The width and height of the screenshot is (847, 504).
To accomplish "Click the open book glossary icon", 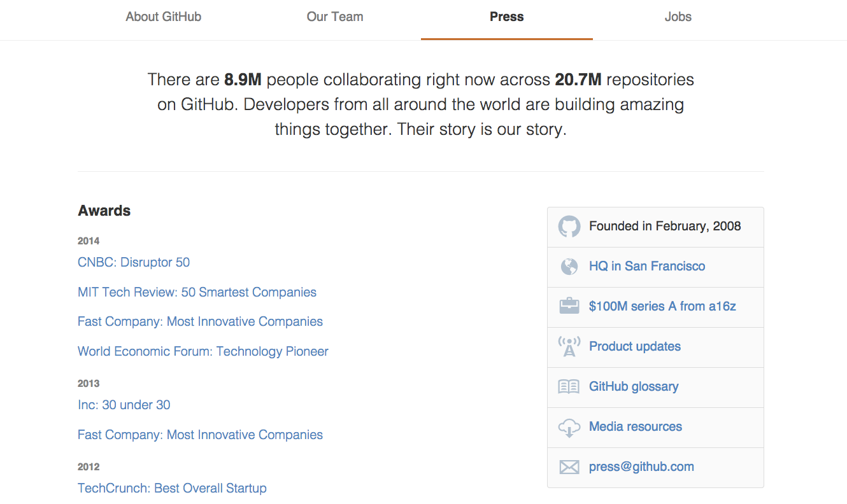I will coord(569,387).
